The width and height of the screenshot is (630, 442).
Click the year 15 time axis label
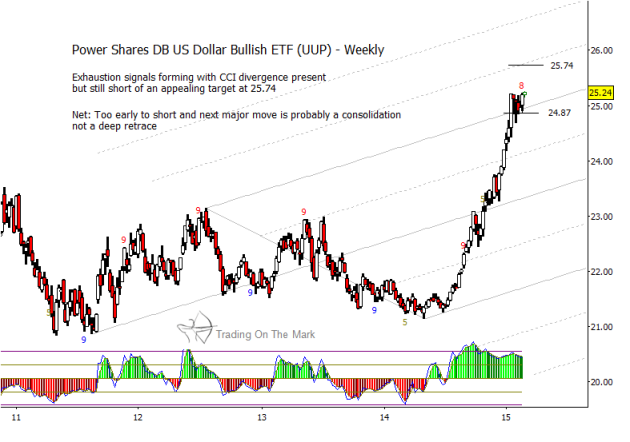(506, 417)
